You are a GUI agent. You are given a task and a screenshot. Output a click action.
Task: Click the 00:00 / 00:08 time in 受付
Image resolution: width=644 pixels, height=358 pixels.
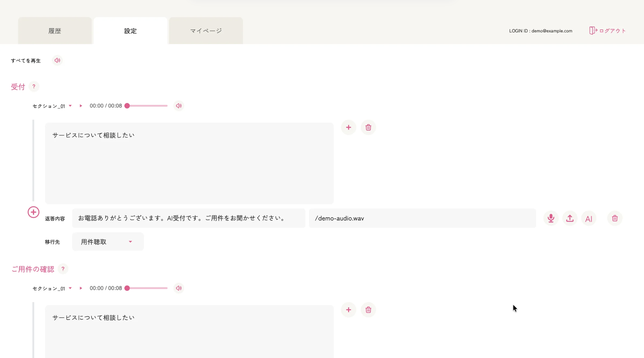[x=106, y=106]
